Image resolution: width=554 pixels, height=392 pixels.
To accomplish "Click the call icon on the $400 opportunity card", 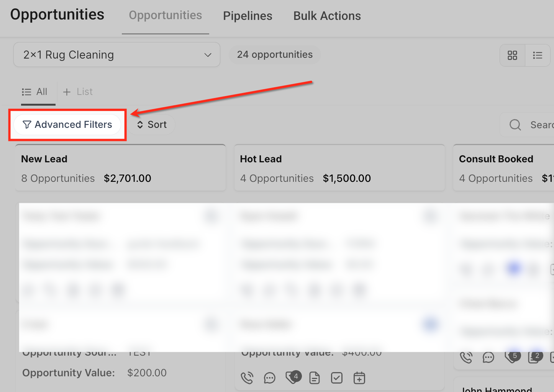I will pyautogui.click(x=247, y=378).
